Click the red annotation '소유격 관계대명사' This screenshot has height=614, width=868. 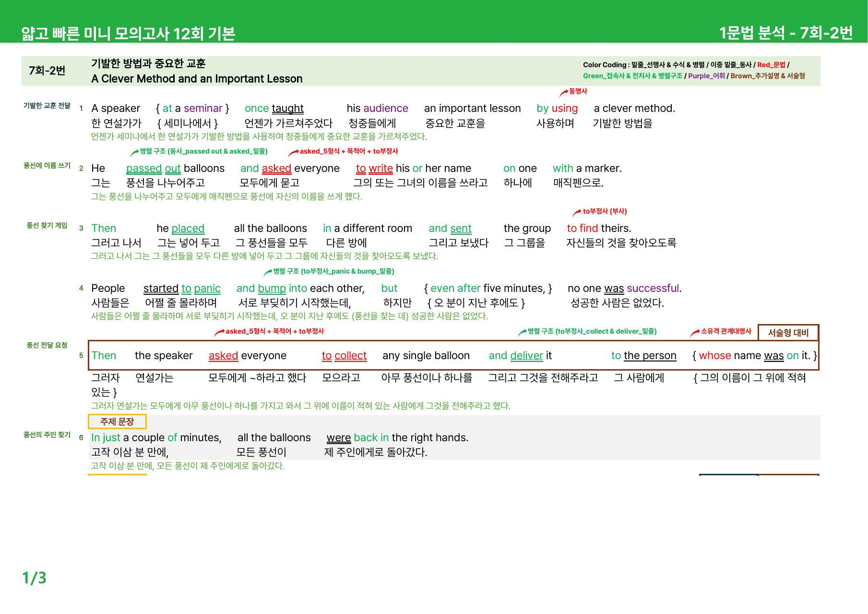pos(726,331)
